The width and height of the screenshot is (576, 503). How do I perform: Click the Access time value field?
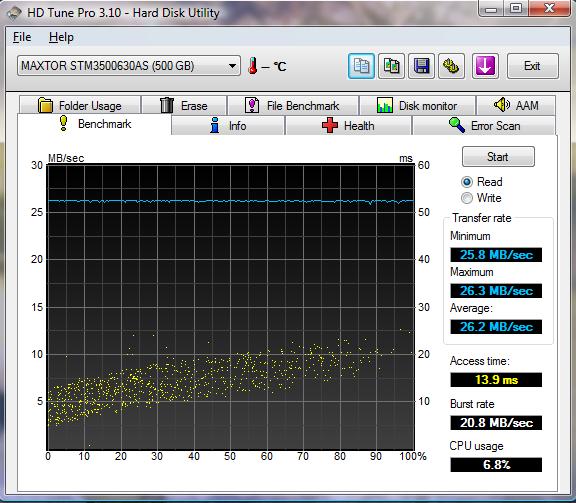[x=496, y=380]
